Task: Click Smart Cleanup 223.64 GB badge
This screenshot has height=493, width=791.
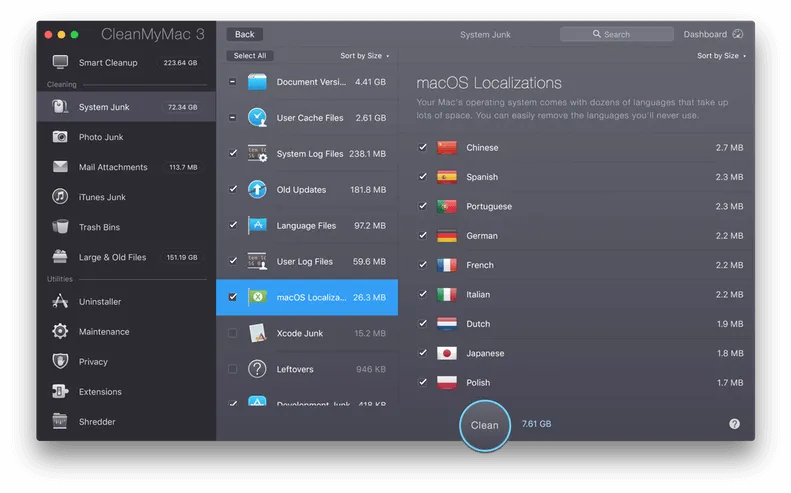Action: [180, 63]
